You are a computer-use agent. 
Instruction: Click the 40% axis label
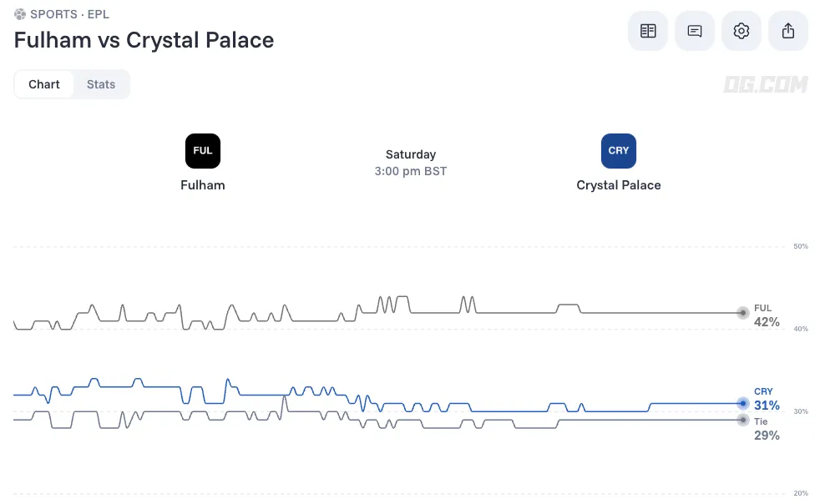click(801, 329)
